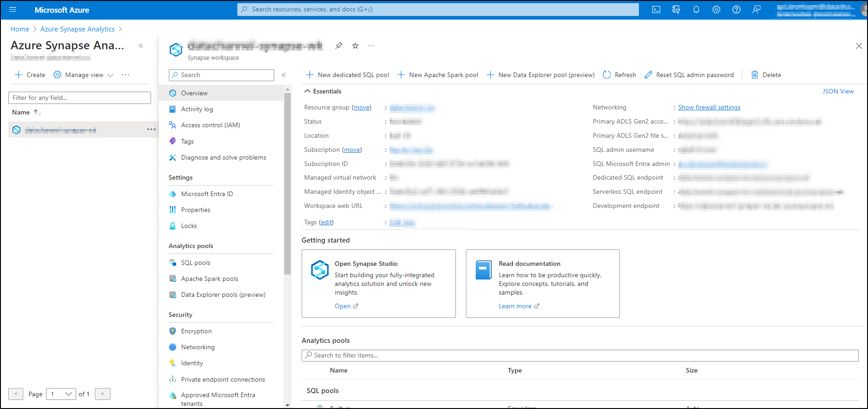The width and height of the screenshot is (868, 409).
Task: Click previous page arrow button
Action: [16, 394]
